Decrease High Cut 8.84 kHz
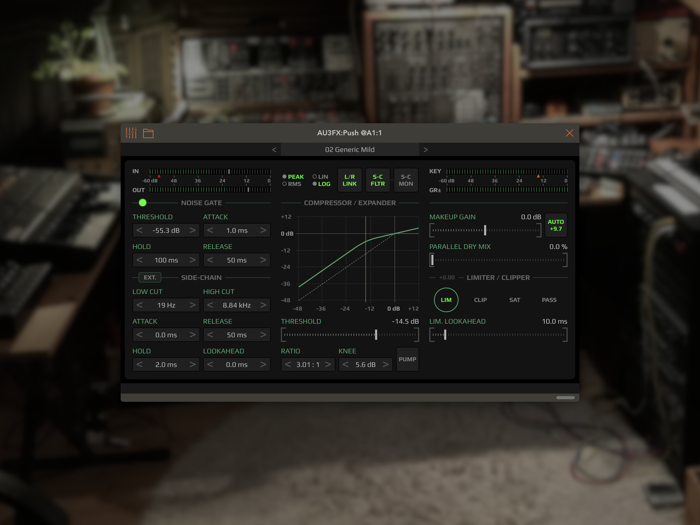700x525 pixels. click(x=210, y=305)
